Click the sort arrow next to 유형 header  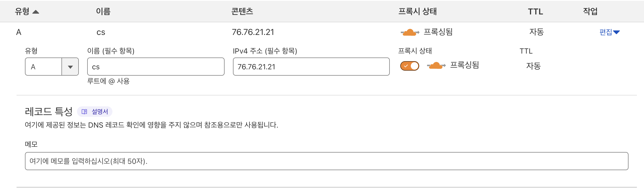coord(36,12)
